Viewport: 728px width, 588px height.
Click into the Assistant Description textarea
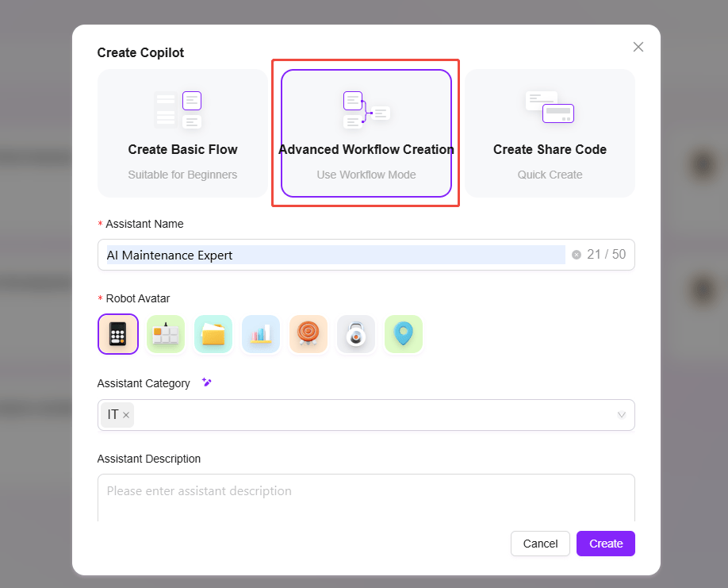pyautogui.click(x=366, y=498)
